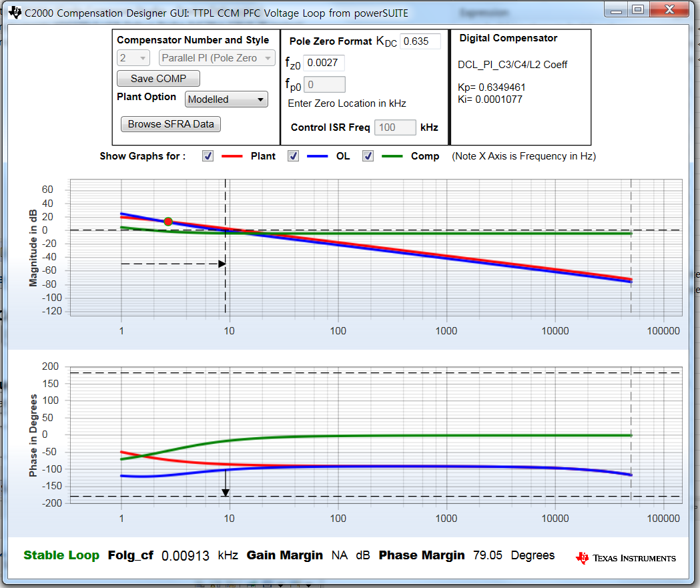This screenshot has width=700, height=588.
Task: Maximize the Compensation Designer window
Action: point(639,10)
